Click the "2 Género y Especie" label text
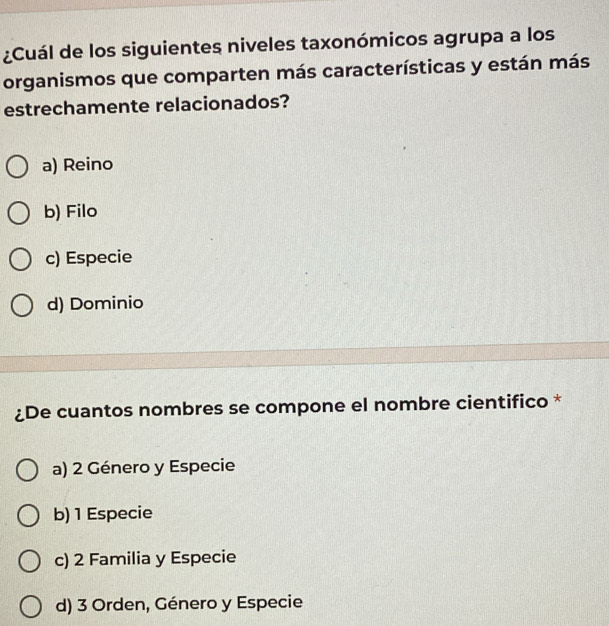The image size is (609, 626). coord(154,467)
